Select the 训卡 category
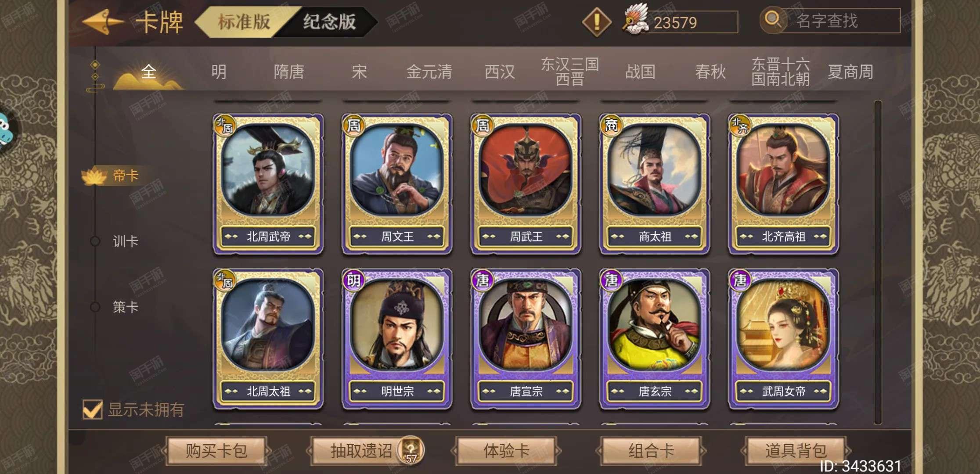The image size is (980, 474). tap(126, 241)
